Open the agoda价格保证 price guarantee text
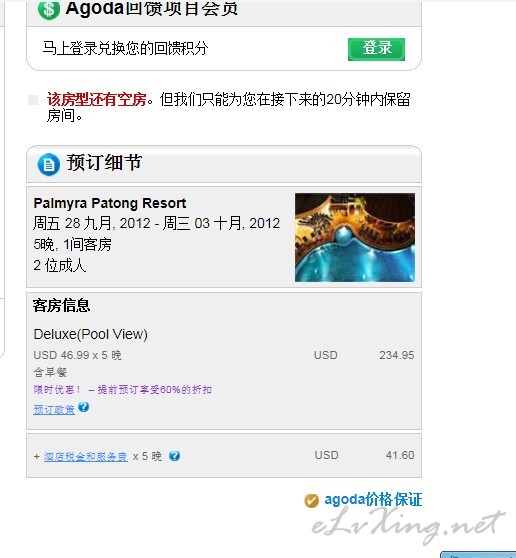Screen dimensions: 516x558 [x=373, y=500]
